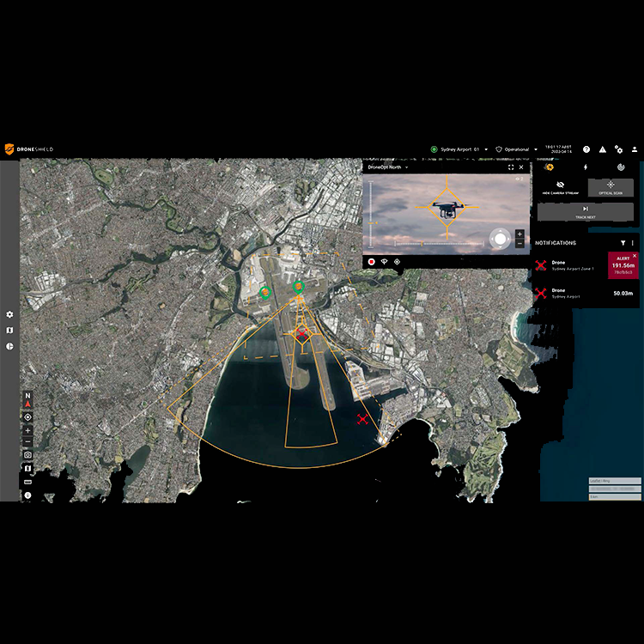This screenshot has height=644, width=644.
Task: Open the map info icon
Action: click(28, 495)
